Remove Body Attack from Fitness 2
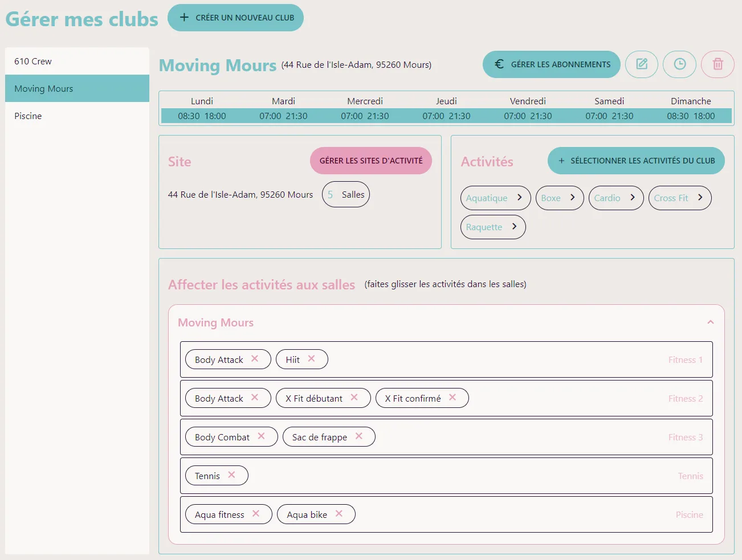This screenshot has height=560, width=742. pos(255,398)
